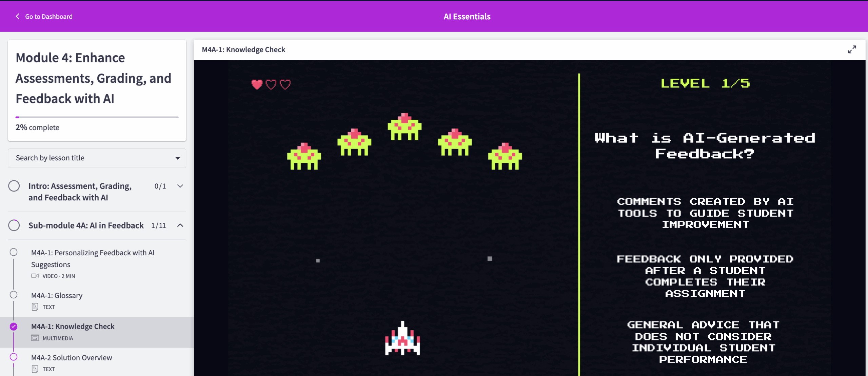Click the text document icon under Glossary

35,307
